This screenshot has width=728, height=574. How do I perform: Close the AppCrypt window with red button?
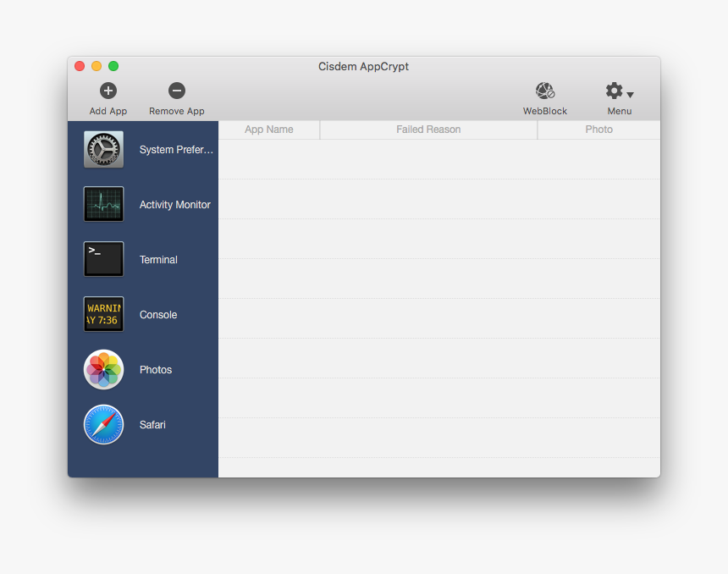coord(80,66)
